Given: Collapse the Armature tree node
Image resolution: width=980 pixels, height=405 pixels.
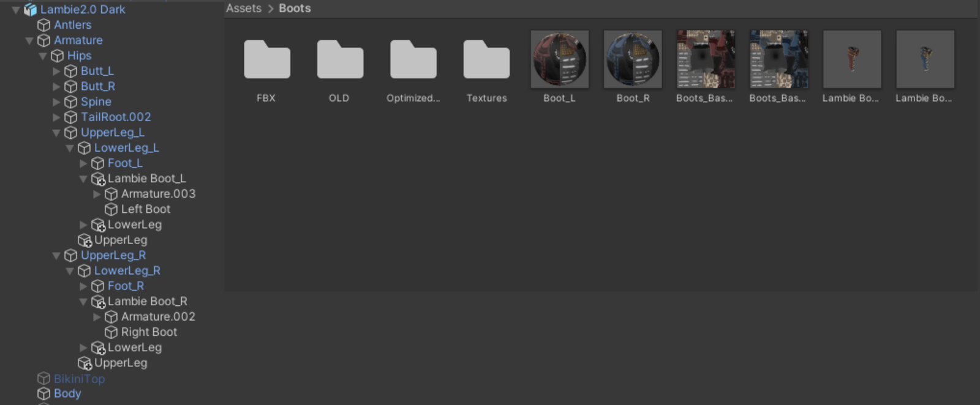Looking at the screenshot, I should click(29, 41).
